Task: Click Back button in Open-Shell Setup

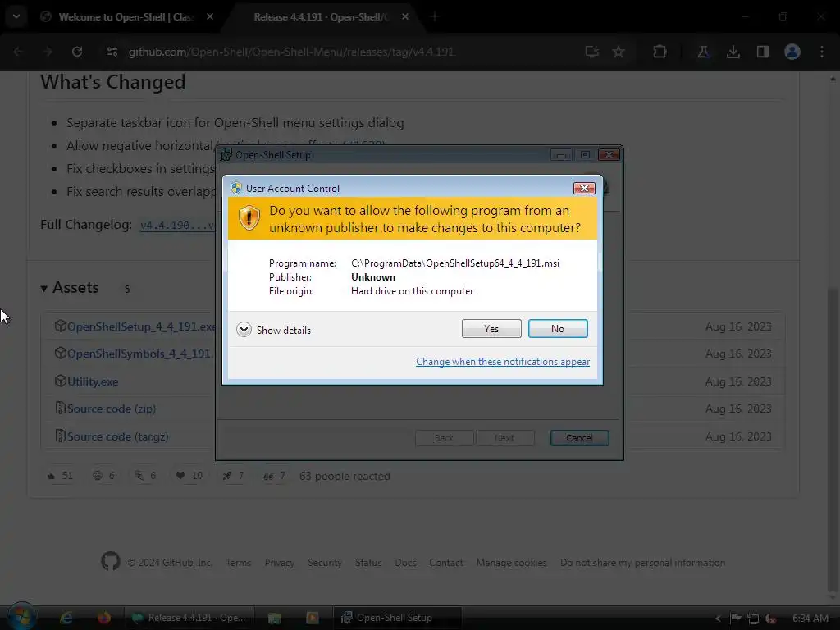Action: click(x=444, y=438)
